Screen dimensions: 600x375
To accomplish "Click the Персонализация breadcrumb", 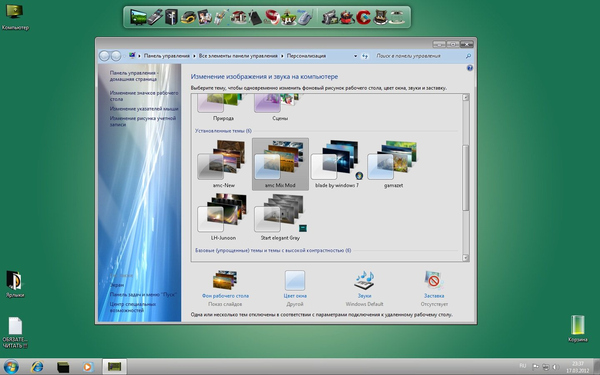I will (306, 56).
